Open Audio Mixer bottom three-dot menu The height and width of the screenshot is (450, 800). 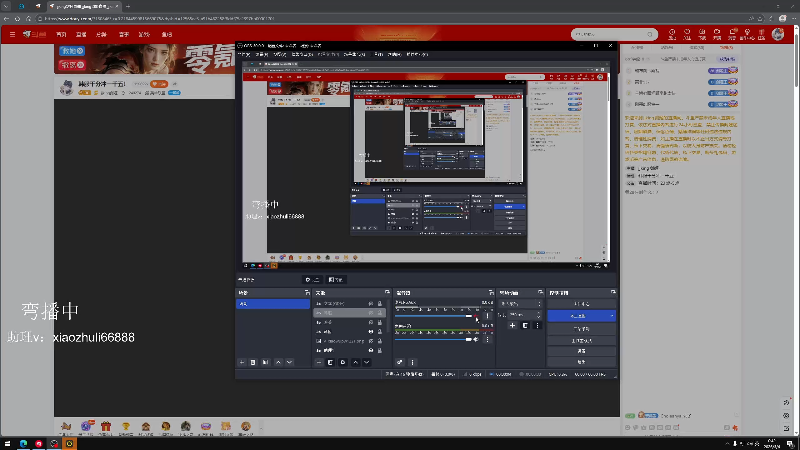(412, 362)
